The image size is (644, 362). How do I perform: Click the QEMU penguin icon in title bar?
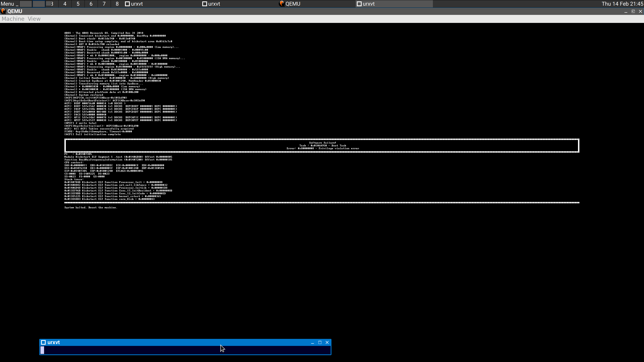point(3,11)
